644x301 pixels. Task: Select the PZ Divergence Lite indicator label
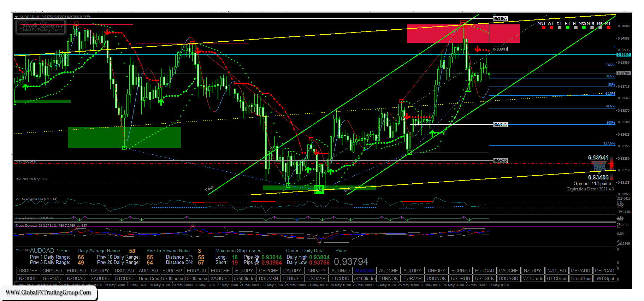[36, 199]
